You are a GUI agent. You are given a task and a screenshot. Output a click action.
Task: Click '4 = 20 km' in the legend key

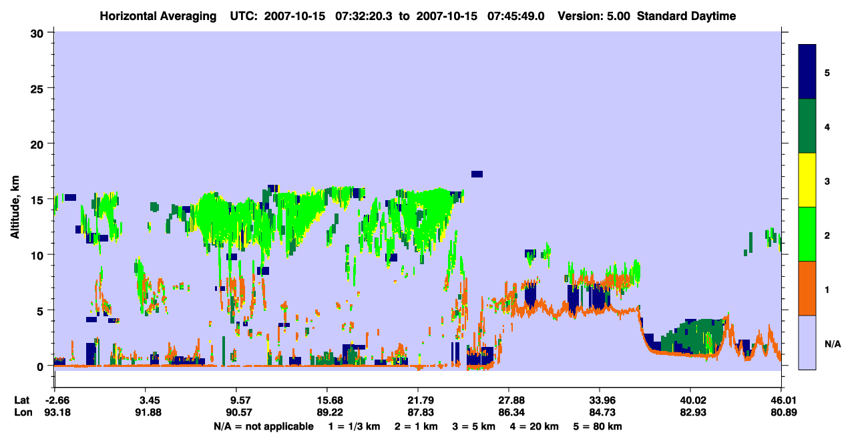[x=534, y=426]
